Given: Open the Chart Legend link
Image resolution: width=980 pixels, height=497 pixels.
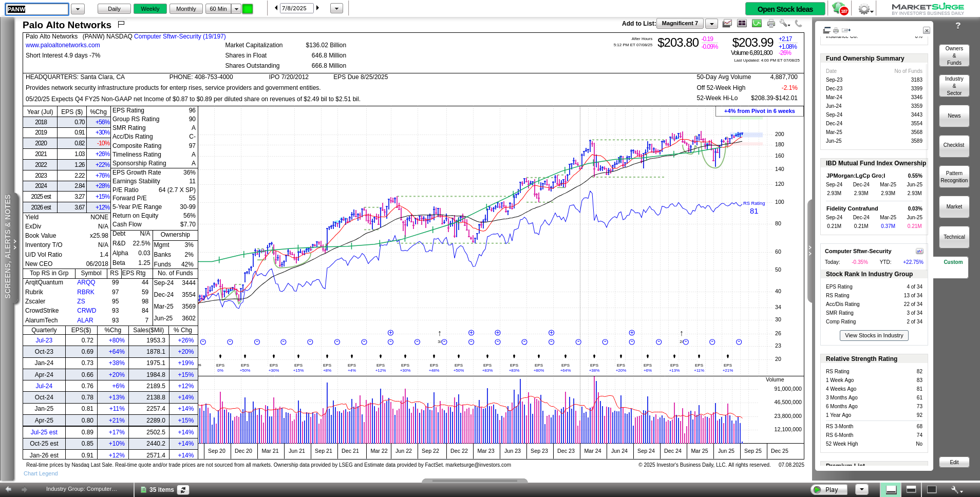Looking at the screenshot, I should pyautogui.click(x=41, y=473).
